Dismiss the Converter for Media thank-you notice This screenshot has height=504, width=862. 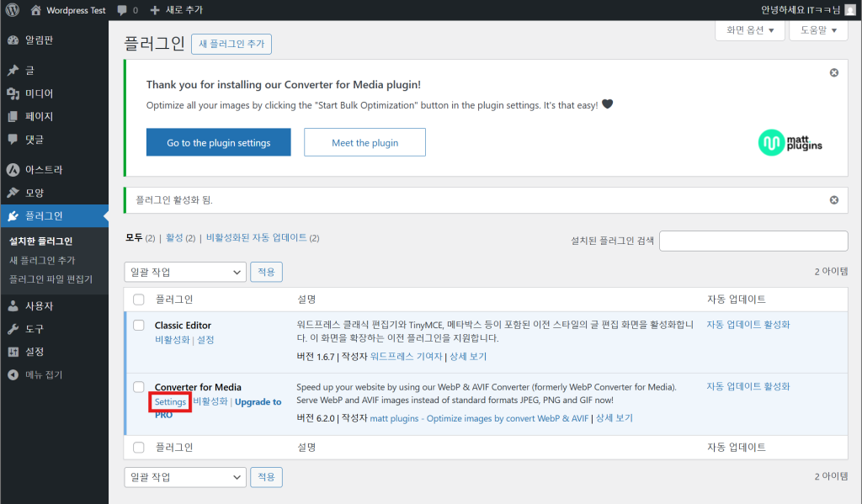[x=834, y=72]
